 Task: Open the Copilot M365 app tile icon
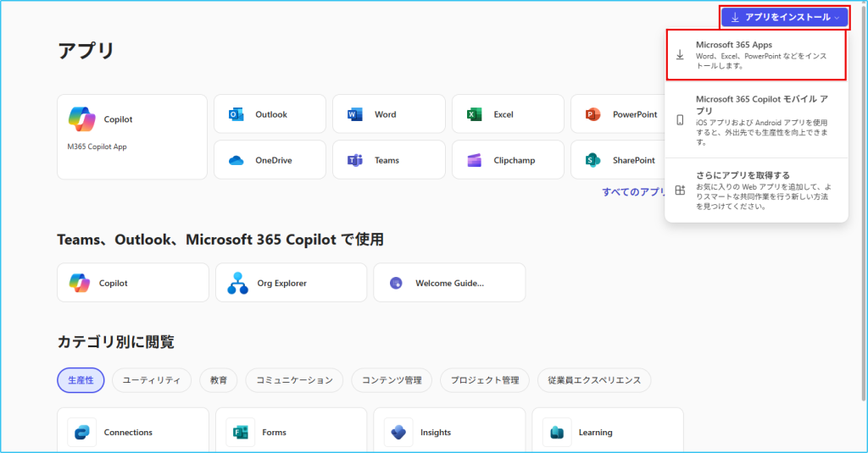pyautogui.click(x=82, y=119)
